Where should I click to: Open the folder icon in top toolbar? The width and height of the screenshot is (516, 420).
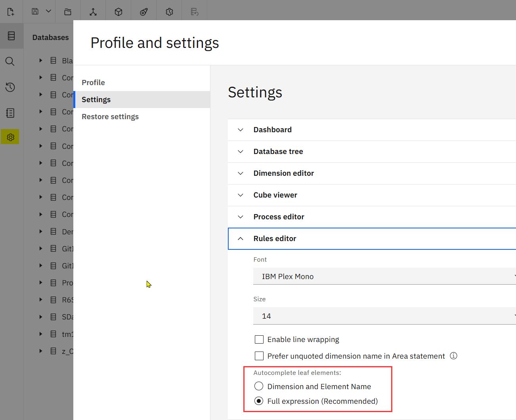68,11
